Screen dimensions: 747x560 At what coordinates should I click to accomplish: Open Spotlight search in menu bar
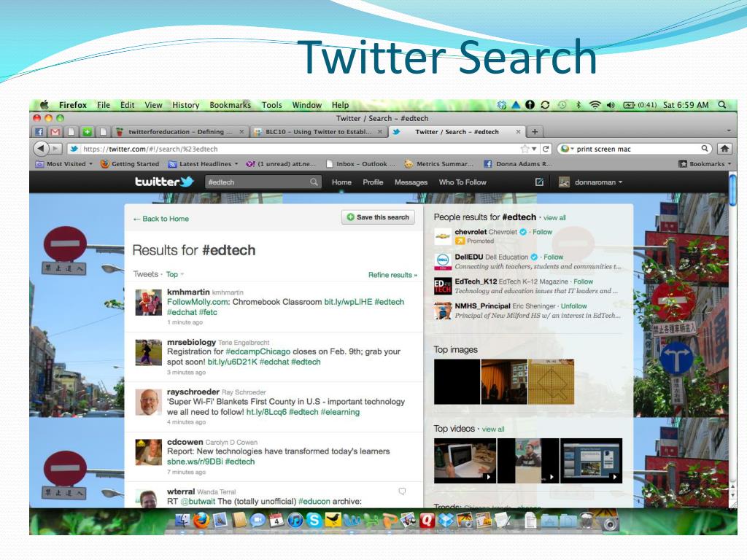pos(722,105)
